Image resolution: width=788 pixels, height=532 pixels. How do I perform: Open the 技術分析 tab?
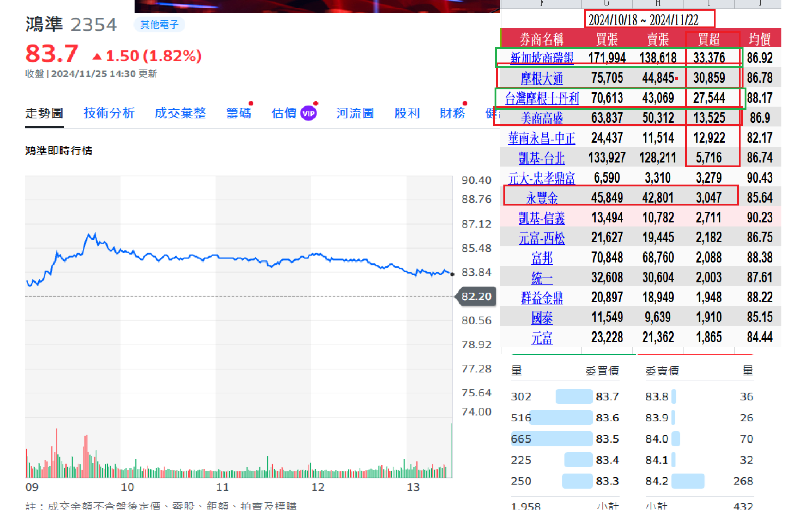pyautogui.click(x=109, y=113)
